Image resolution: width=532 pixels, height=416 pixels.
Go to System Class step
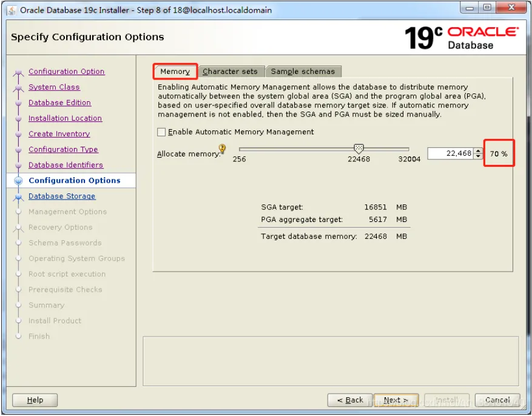point(54,87)
